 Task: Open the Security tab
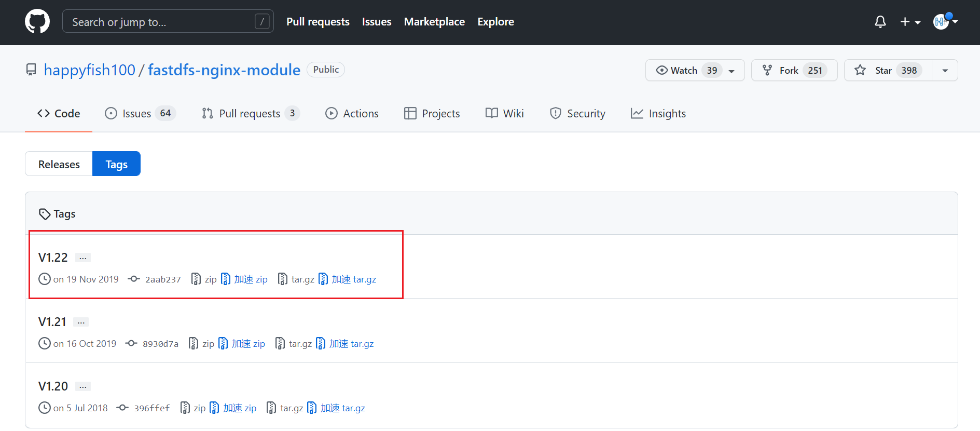coord(577,113)
